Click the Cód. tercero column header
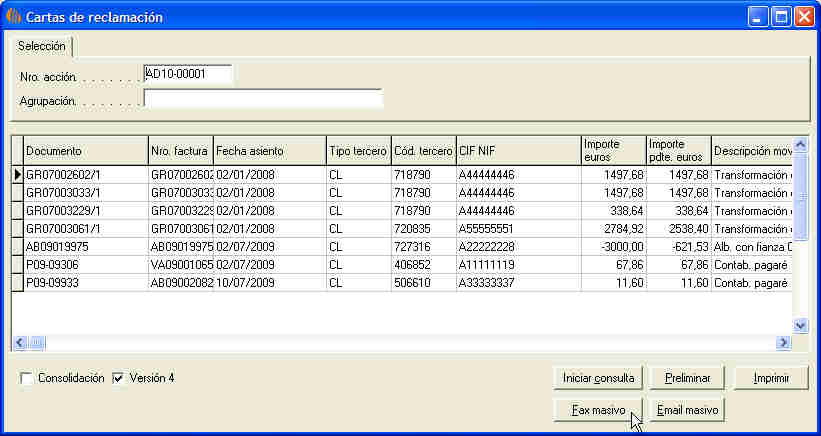The image size is (821, 436). tap(424, 151)
